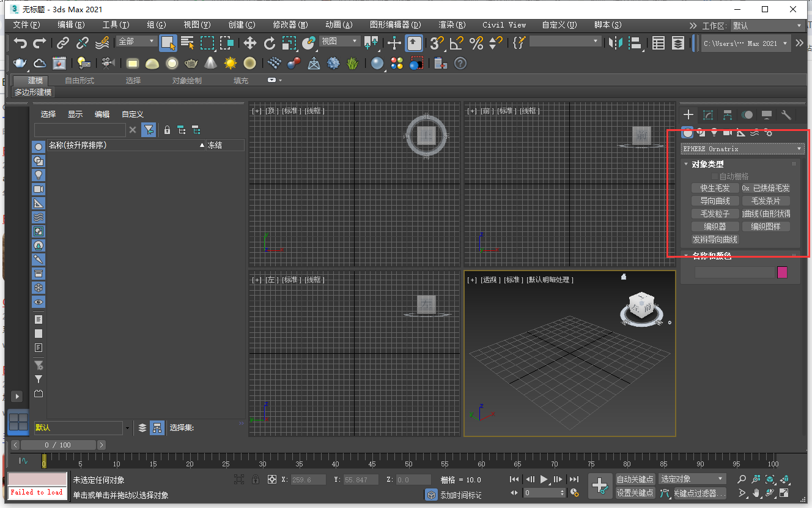Open the 渲染(R) menu
The image size is (812, 508).
[452, 25]
